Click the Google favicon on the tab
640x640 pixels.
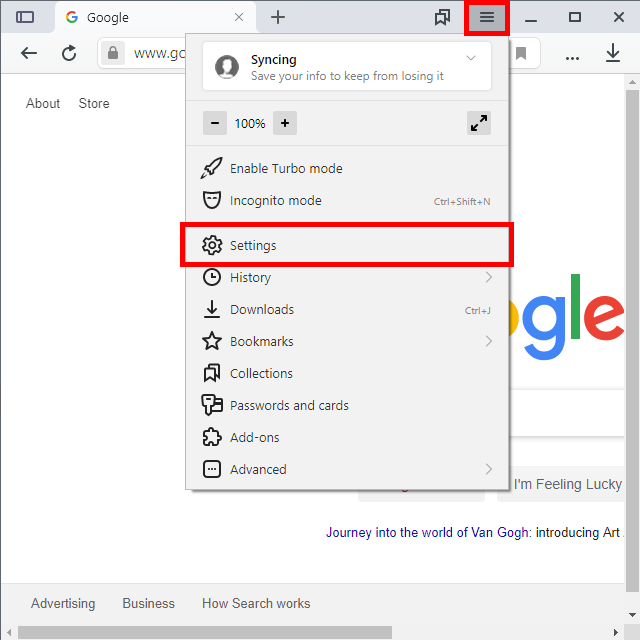(72, 17)
